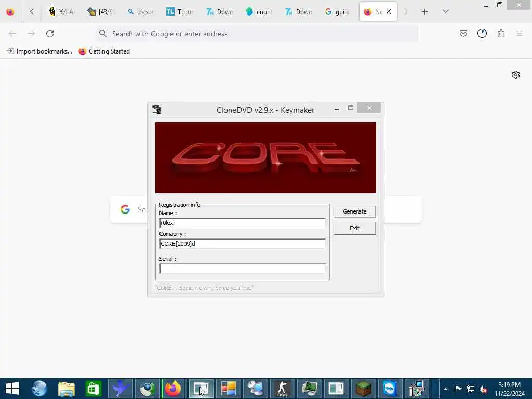Screen dimensions: 532x399
Task: Open the green-arrow globe taskbar app
Action: 147,389
